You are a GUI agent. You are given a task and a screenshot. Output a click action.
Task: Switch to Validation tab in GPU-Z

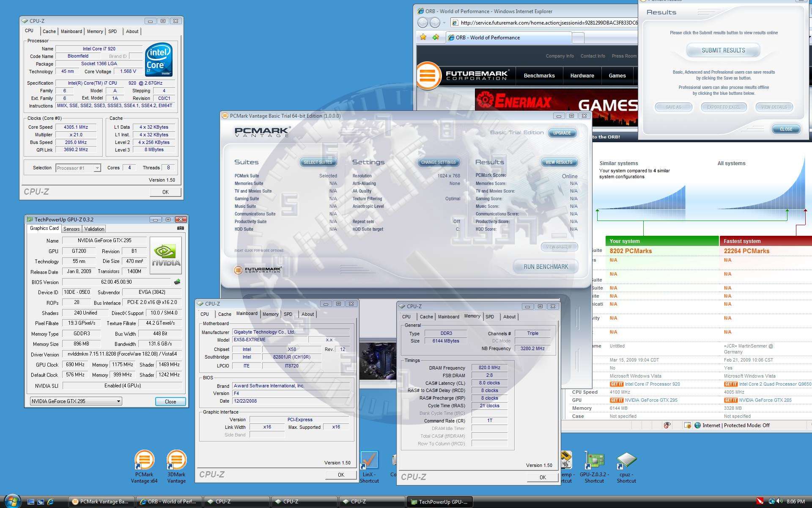click(94, 229)
